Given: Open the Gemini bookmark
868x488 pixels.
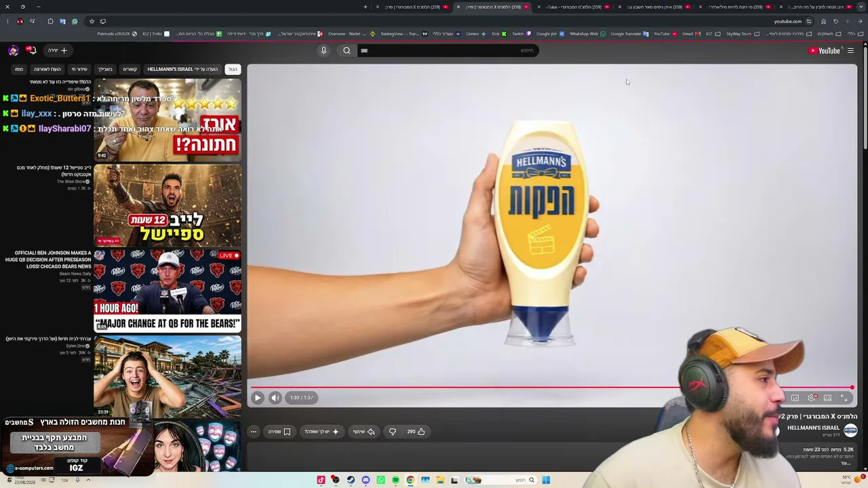Looking at the screenshot, I should pyautogui.click(x=475, y=34).
